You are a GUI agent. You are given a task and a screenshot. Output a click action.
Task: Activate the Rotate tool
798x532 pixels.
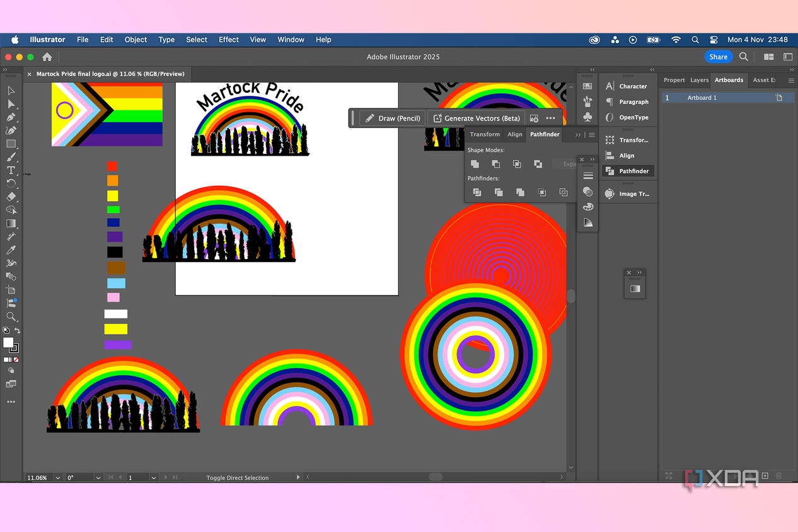tap(11, 183)
